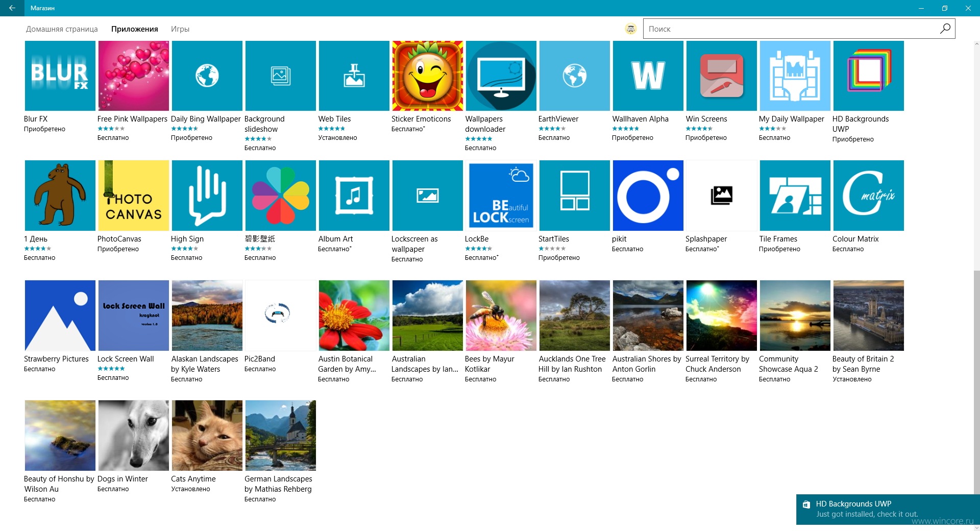980x531 pixels.
Task: Open the PhotoCanvas app icon
Action: (134, 196)
